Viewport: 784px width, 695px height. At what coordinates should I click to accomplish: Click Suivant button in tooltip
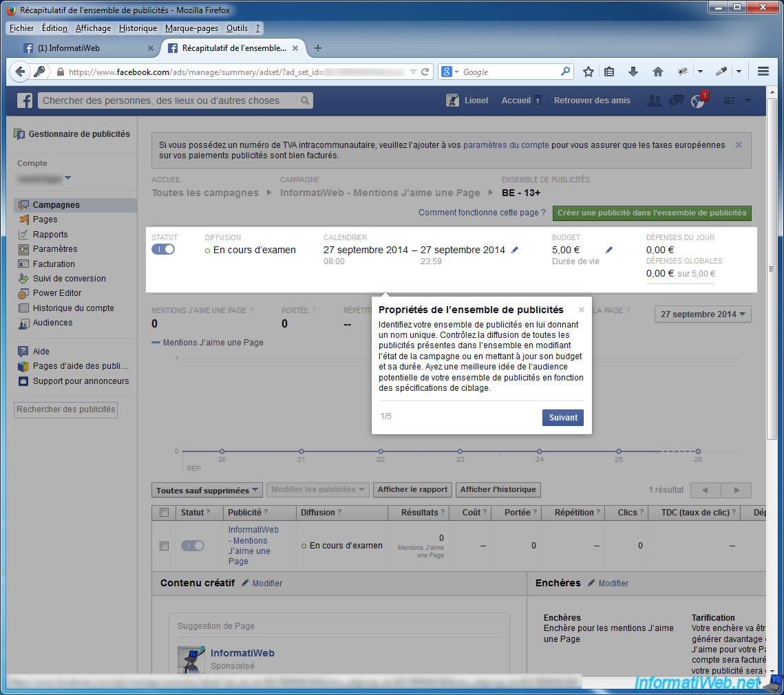point(563,418)
